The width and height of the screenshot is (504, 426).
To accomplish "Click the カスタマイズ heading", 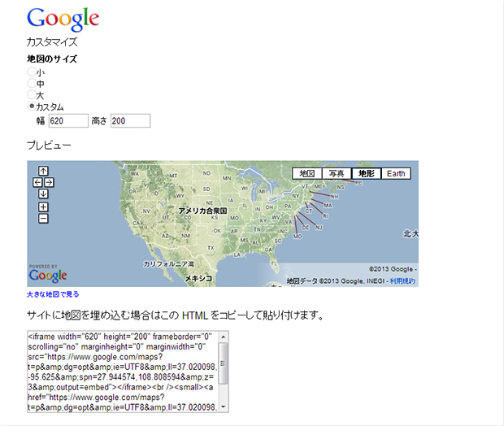I will (x=52, y=42).
